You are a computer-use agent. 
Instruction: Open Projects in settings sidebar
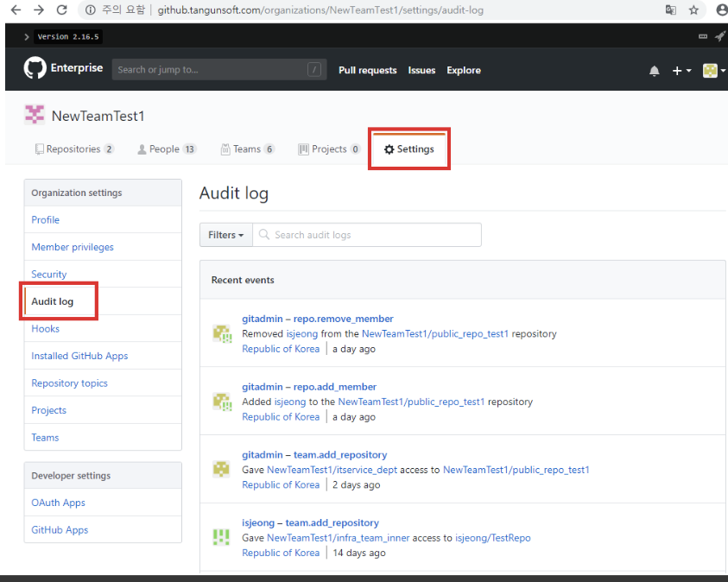tap(48, 410)
